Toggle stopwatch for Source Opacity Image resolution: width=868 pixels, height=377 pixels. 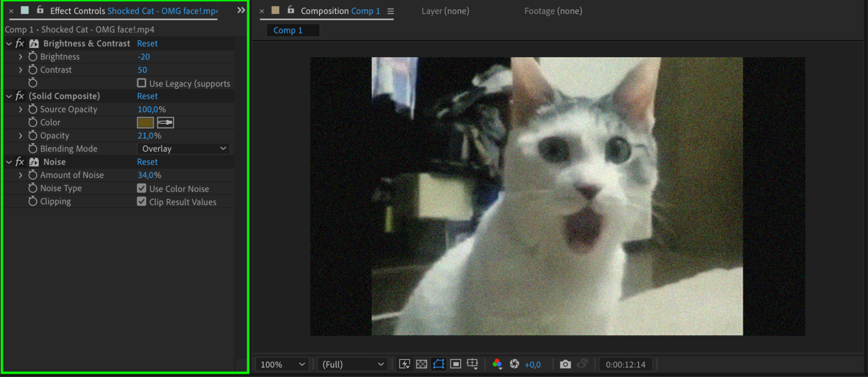click(33, 109)
